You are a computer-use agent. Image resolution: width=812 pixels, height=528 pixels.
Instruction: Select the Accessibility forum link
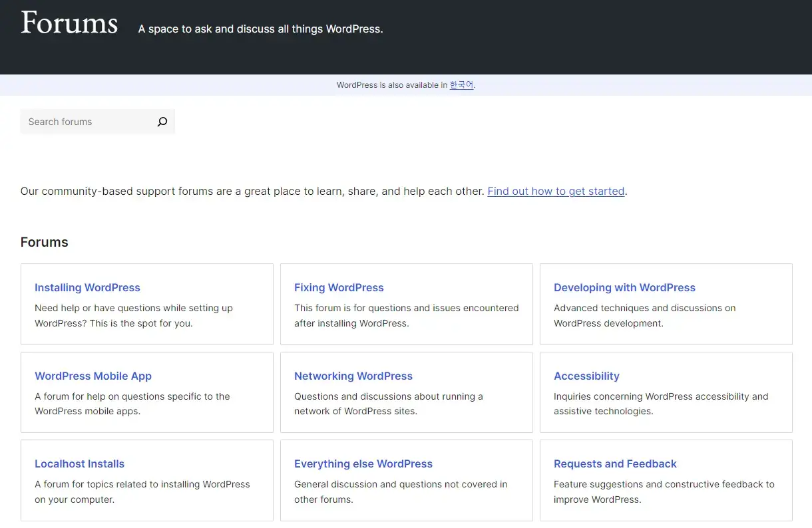(x=586, y=376)
